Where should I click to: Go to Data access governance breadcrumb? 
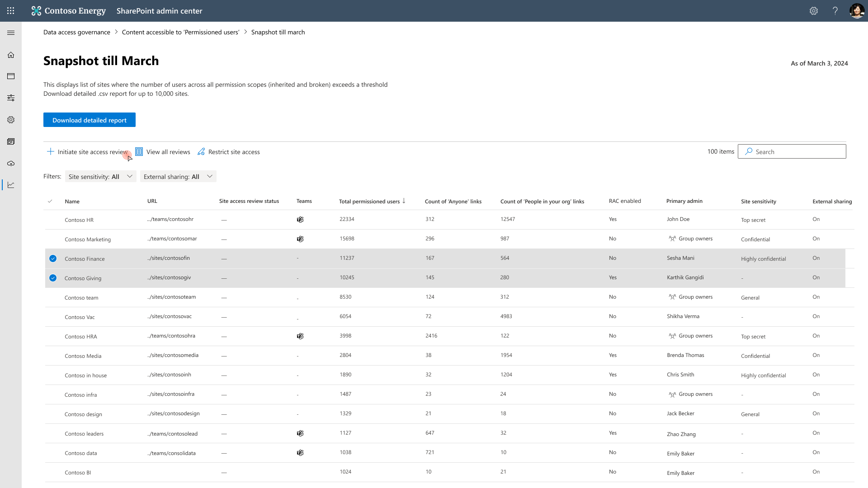tap(77, 32)
